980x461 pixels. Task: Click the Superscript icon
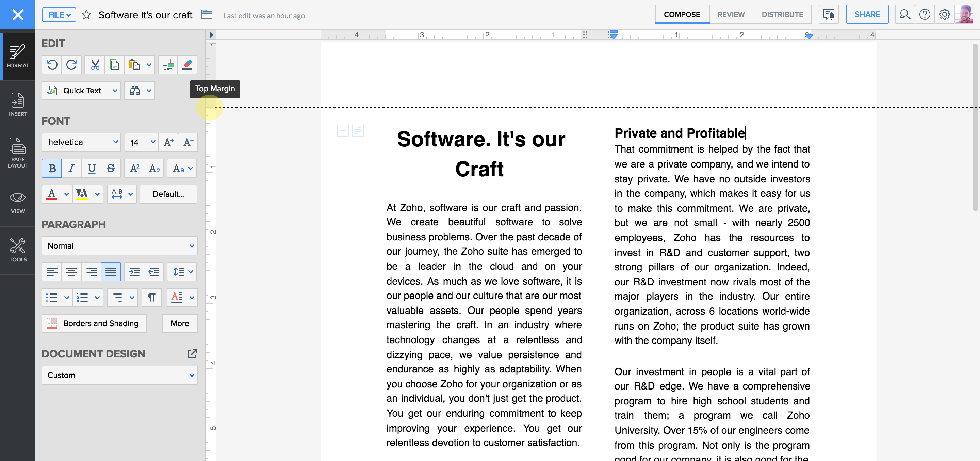(x=134, y=168)
